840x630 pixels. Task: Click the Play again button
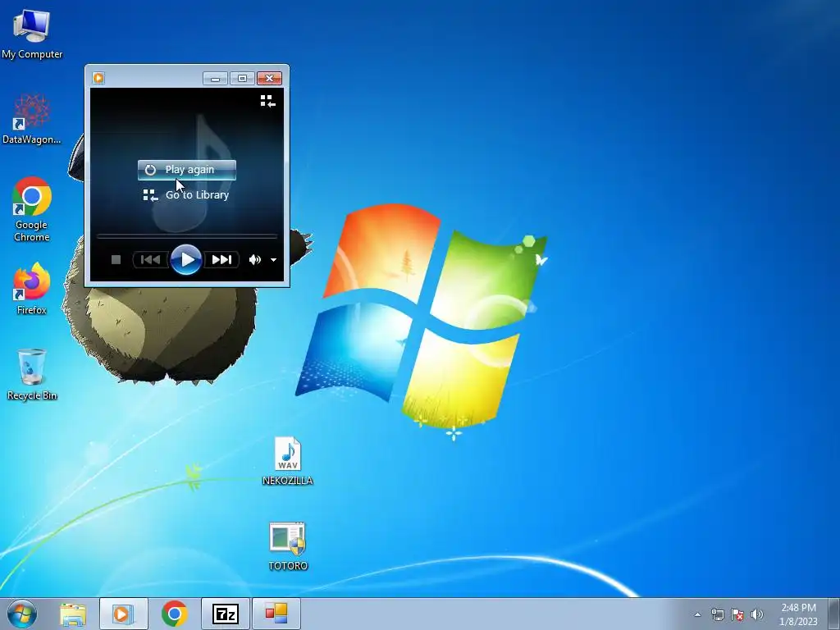click(x=187, y=170)
